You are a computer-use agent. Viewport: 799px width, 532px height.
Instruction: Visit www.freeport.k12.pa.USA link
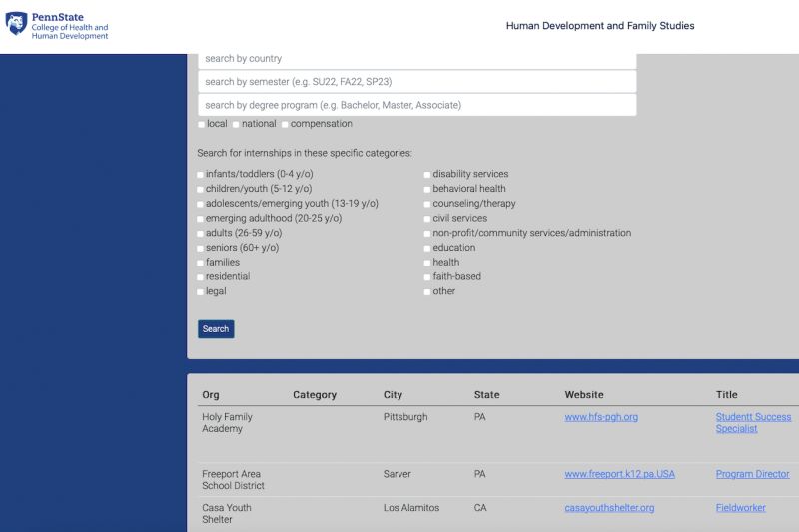click(x=619, y=474)
